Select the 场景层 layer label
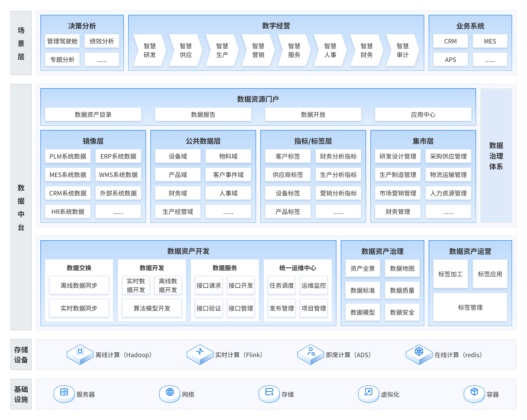Viewport: 527px width, 420px height. [21, 43]
